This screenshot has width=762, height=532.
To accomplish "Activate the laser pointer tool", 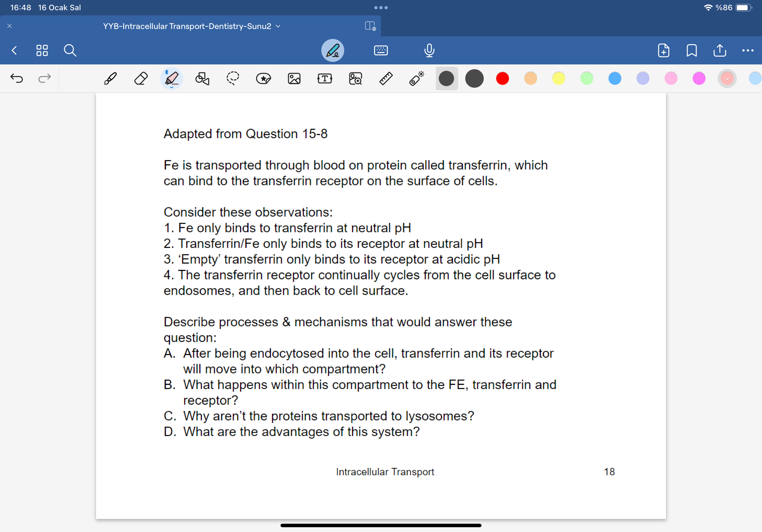I will pyautogui.click(x=417, y=78).
